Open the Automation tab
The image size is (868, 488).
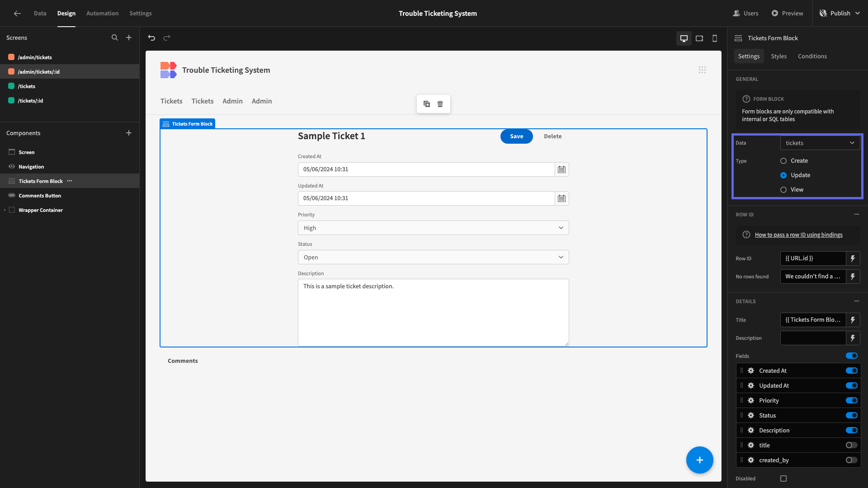pos(102,13)
